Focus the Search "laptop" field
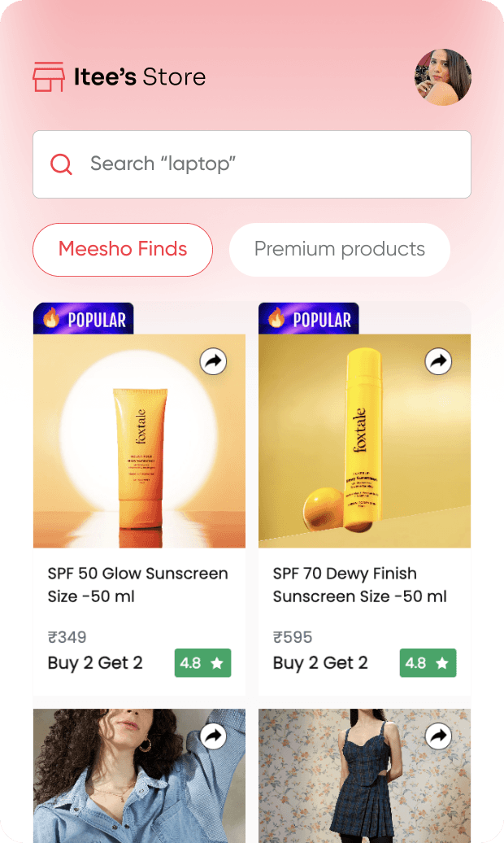This screenshot has width=504, height=843. click(x=252, y=164)
